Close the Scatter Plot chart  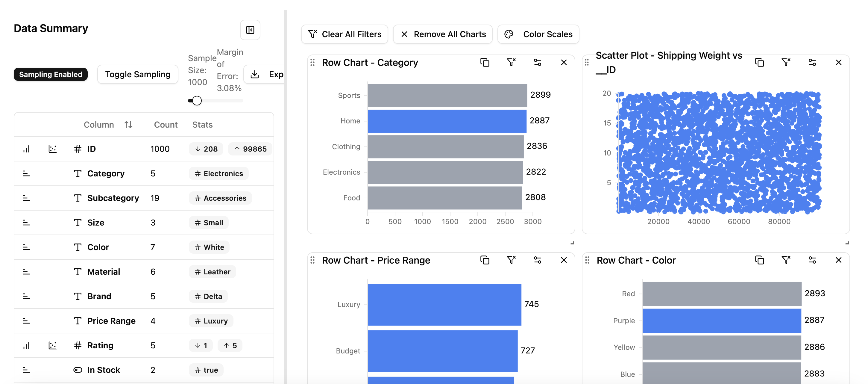pos(839,62)
